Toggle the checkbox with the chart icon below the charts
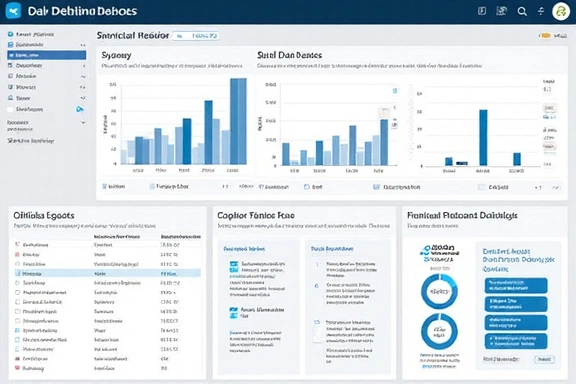The height and width of the screenshot is (384, 576). point(376,187)
